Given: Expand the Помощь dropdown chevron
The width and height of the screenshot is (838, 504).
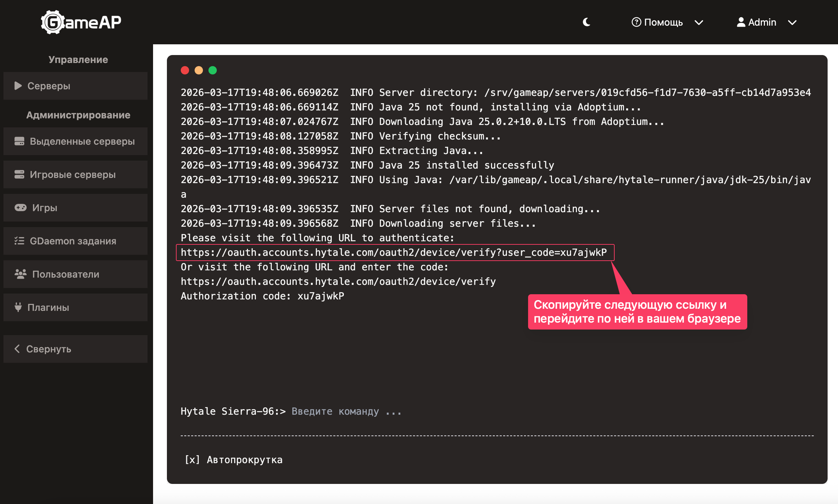Looking at the screenshot, I should [x=699, y=22].
